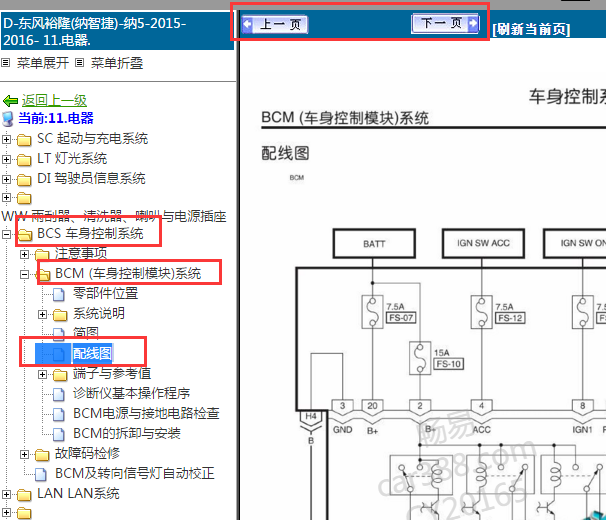Click the manual title D-东风裕隆 header
606x520 pixels.
pyautogui.click(x=117, y=31)
